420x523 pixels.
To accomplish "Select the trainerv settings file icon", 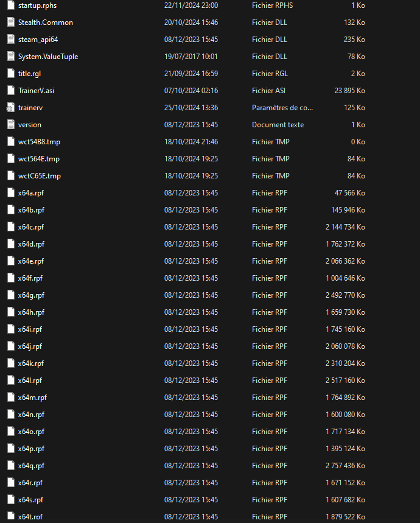I will (10, 108).
